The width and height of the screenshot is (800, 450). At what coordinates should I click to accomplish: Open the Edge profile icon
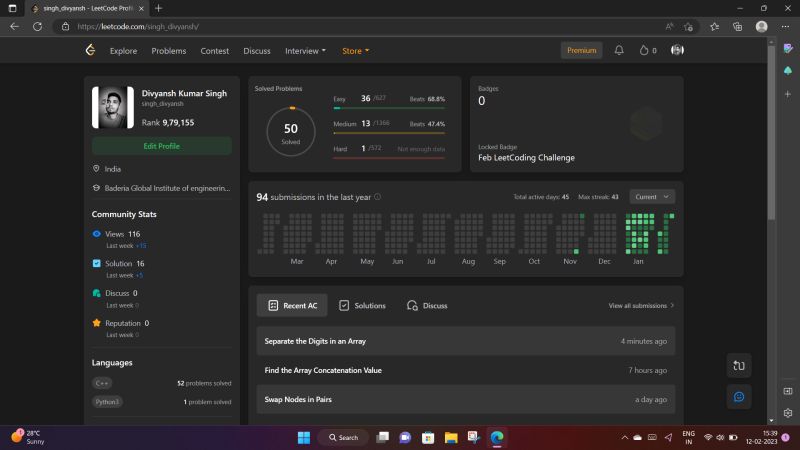pyautogui.click(x=761, y=27)
